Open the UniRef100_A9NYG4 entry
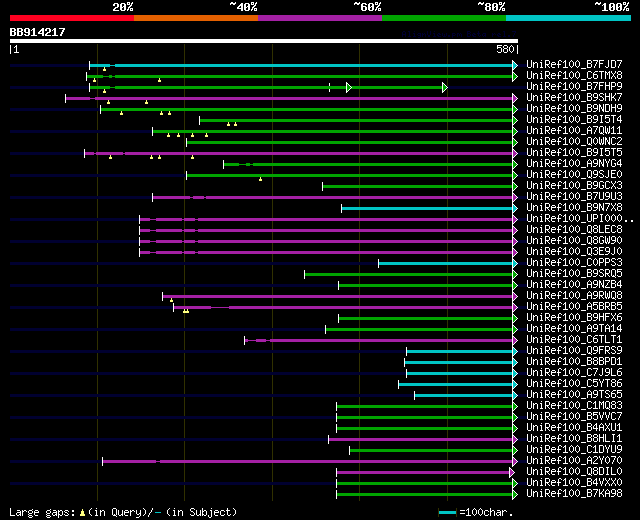Viewport: 640px width, 520px height. tap(574, 163)
